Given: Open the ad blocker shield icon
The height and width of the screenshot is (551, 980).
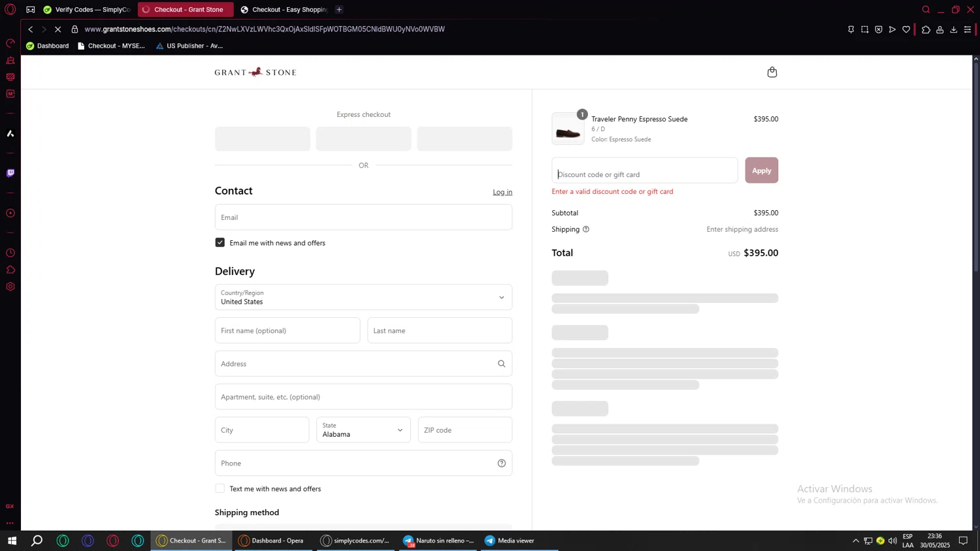Looking at the screenshot, I should coord(879,29).
